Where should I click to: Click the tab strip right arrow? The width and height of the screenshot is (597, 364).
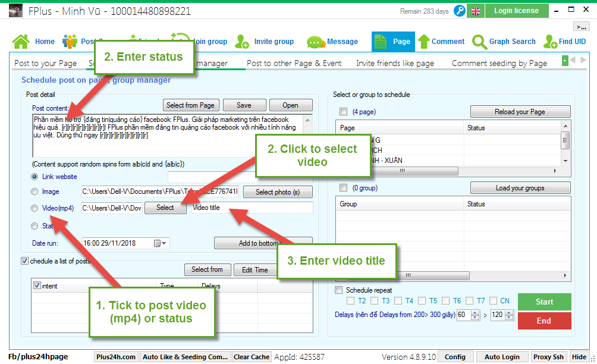pos(583,60)
